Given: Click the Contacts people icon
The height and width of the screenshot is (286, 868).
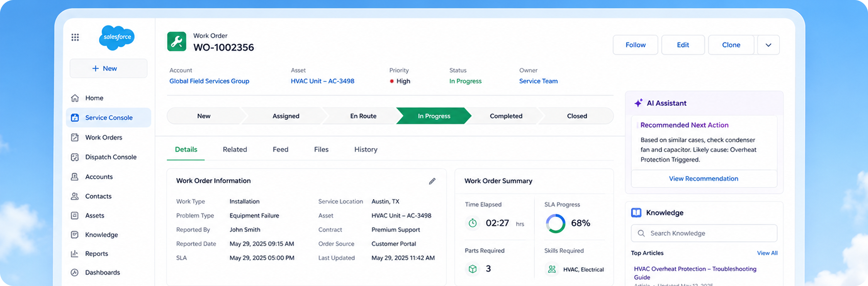Looking at the screenshot, I should (75, 196).
